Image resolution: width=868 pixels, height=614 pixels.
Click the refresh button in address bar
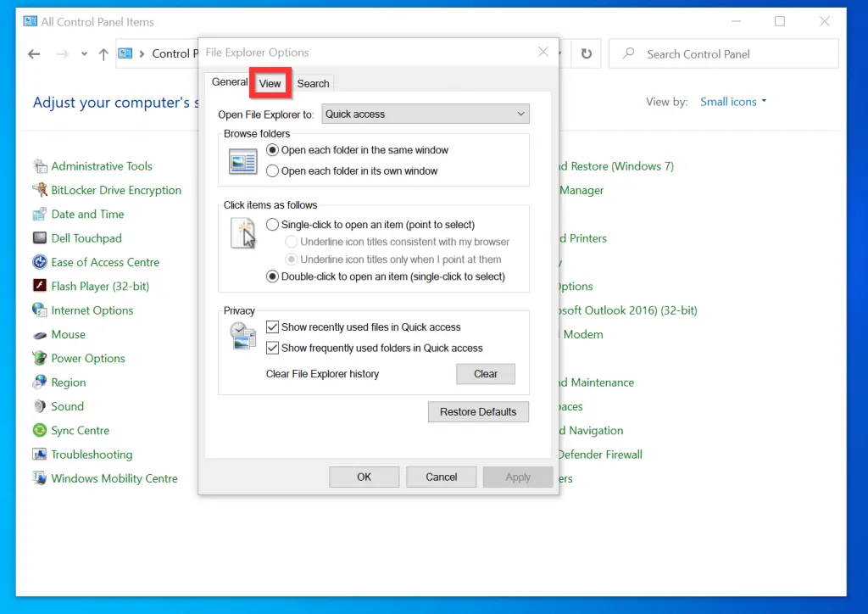pyautogui.click(x=586, y=54)
